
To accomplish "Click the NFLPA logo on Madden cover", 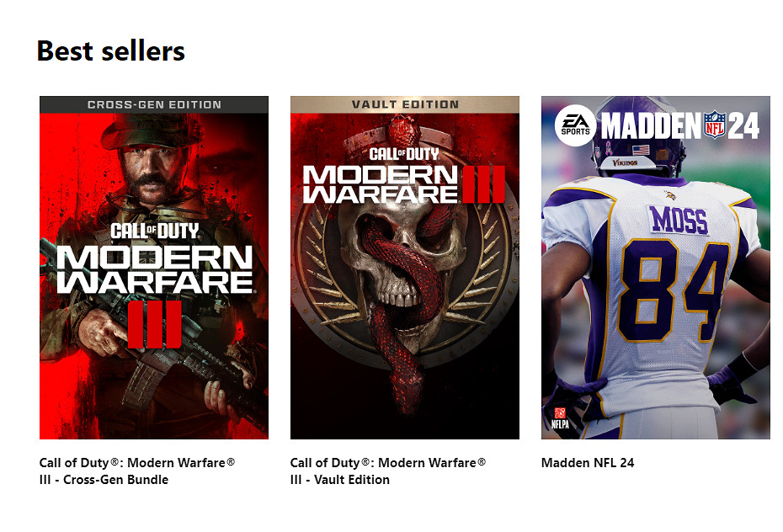I will 560,418.
